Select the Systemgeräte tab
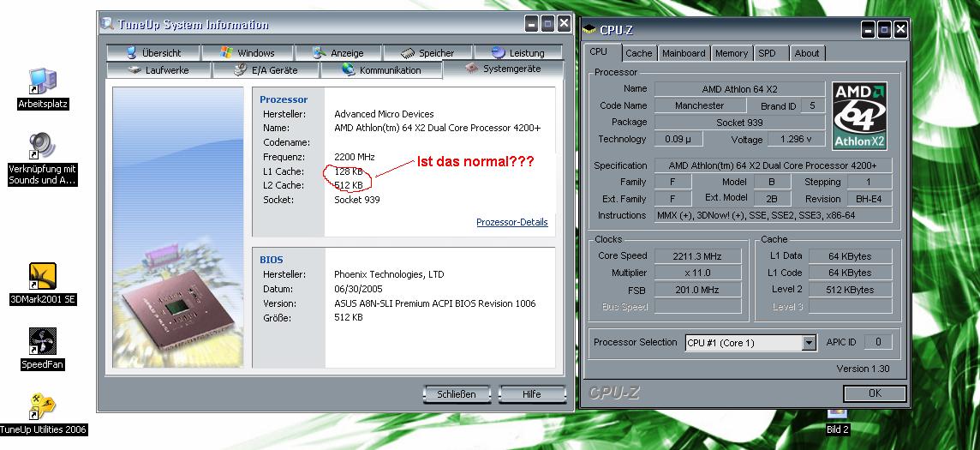 click(x=503, y=69)
